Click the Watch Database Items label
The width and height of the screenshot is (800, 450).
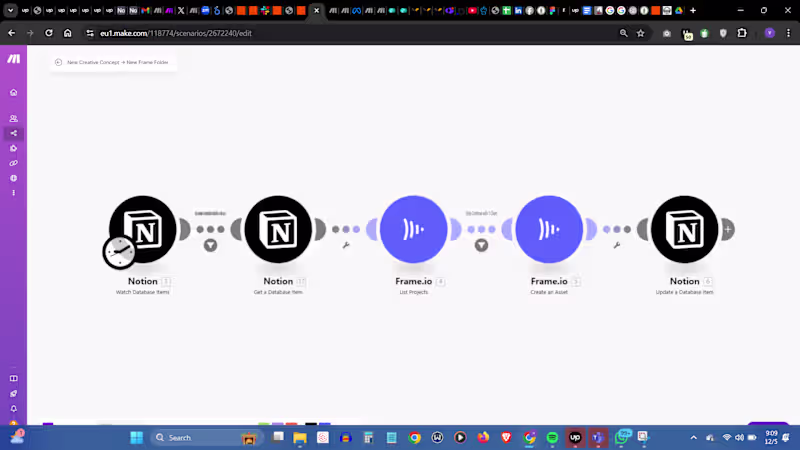tap(142, 292)
